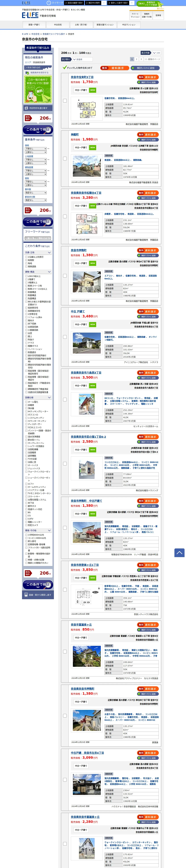This screenshot has height=868, width=186.
Task: Open 表示件数 100 dropdown
Action: click(156, 53)
